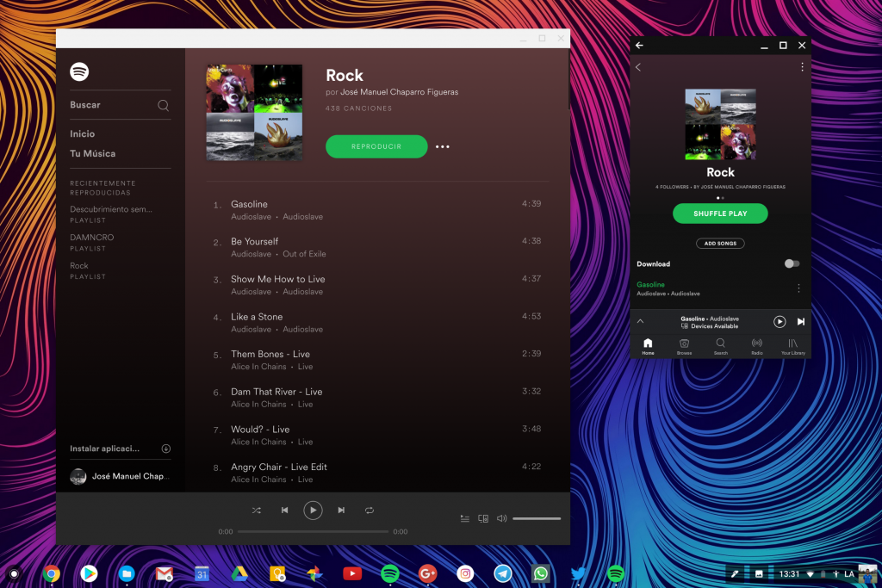The height and width of the screenshot is (588, 882).
Task: Toggle repeat in the desktop player bar
Action: pyautogui.click(x=369, y=511)
